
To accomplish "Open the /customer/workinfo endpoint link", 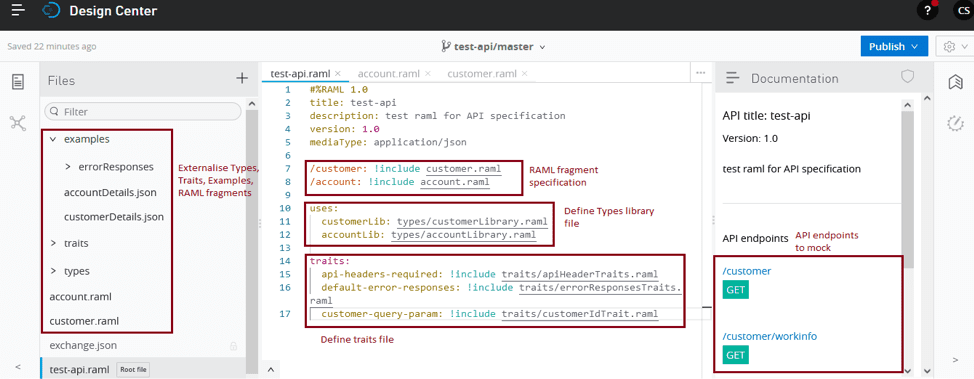I will 770,336.
